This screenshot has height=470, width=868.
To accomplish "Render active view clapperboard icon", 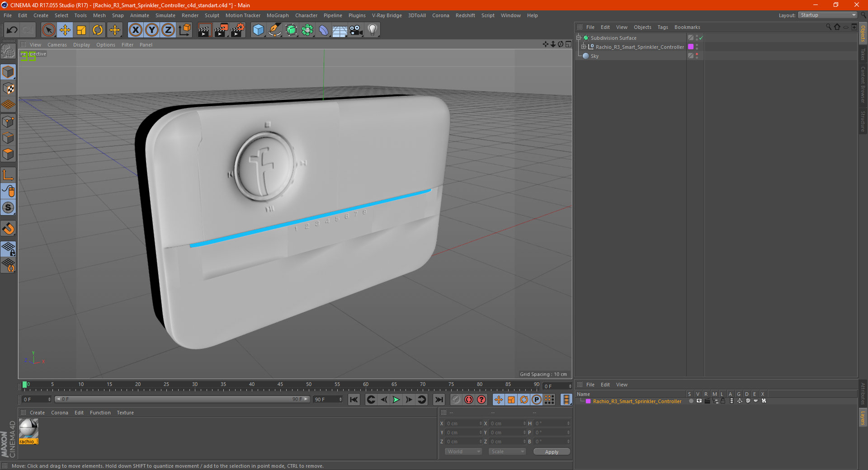I will [x=204, y=30].
